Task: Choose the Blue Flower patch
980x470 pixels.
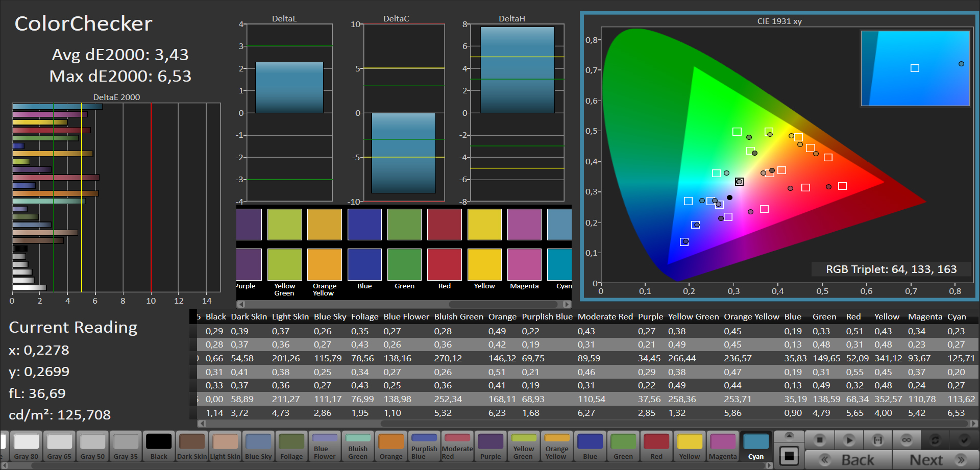Action: tap(325, 447)
